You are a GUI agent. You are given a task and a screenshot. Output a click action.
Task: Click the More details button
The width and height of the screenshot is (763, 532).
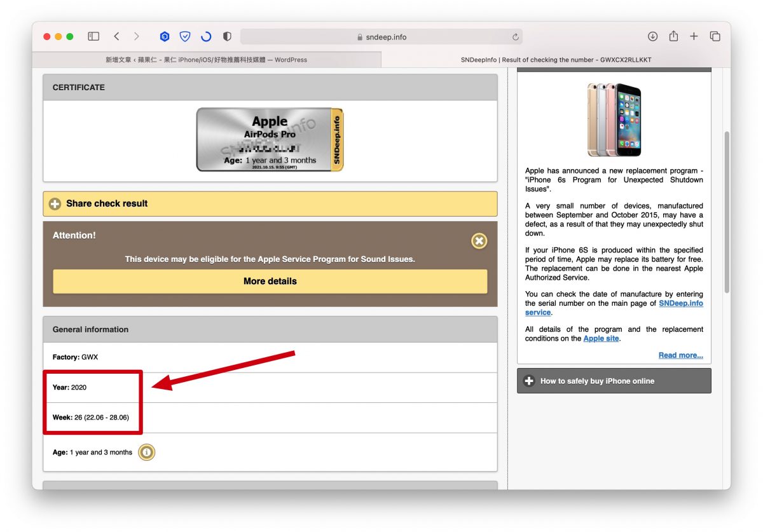(270, 281)
